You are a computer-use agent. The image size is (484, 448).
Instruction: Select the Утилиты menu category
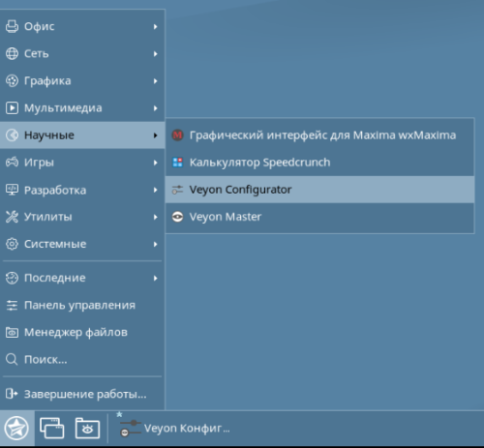pyautogui.click(x=82, y=217)
